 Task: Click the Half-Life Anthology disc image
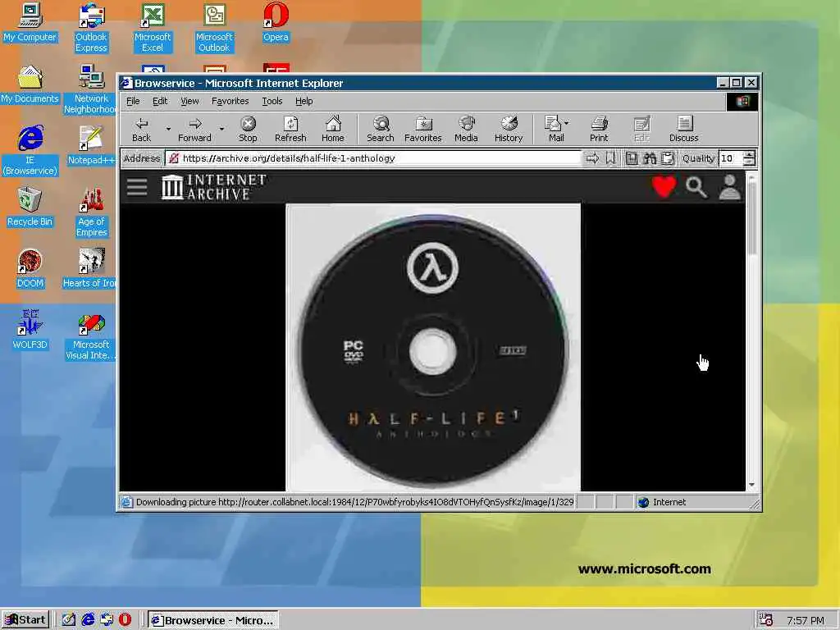[433, 347]
